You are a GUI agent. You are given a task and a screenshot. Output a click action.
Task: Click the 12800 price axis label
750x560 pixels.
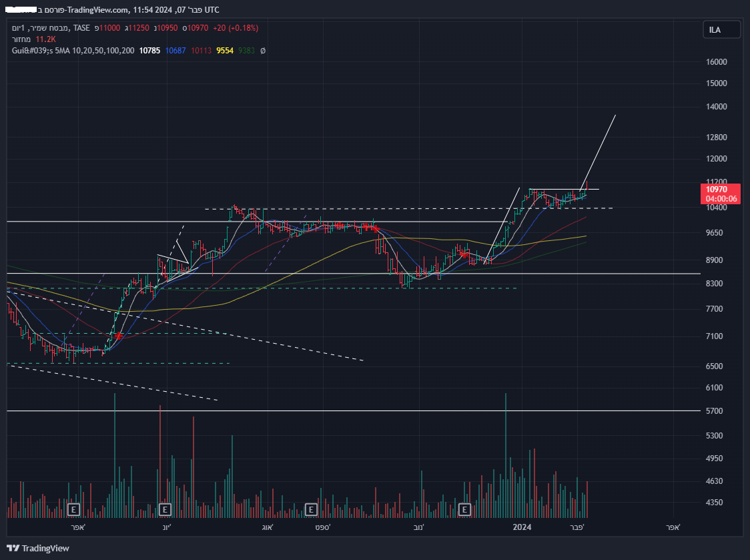pos(717,137)
